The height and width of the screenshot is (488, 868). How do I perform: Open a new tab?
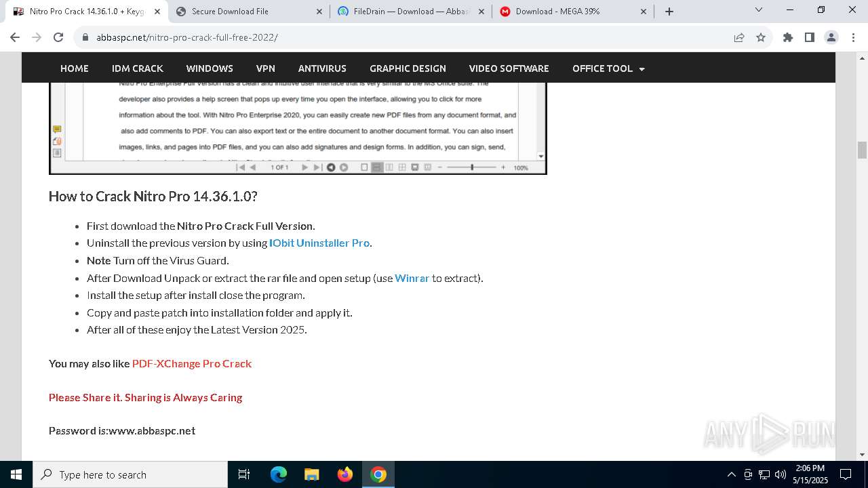pyautogui.click(x=669, y=12)
